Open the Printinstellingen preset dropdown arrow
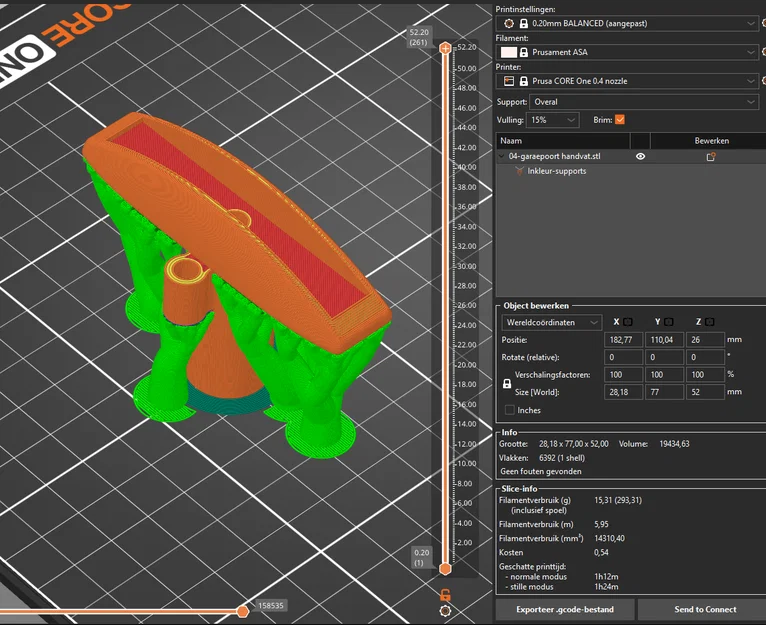The image size is (766, 625). click(x=750, y=23)
